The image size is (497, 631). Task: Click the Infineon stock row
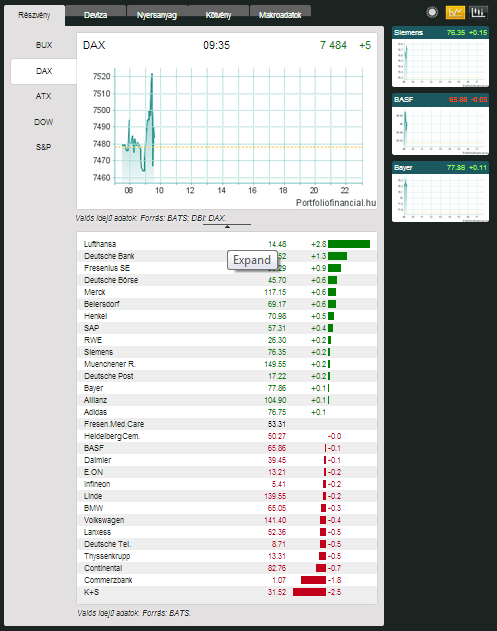[227, 484]
